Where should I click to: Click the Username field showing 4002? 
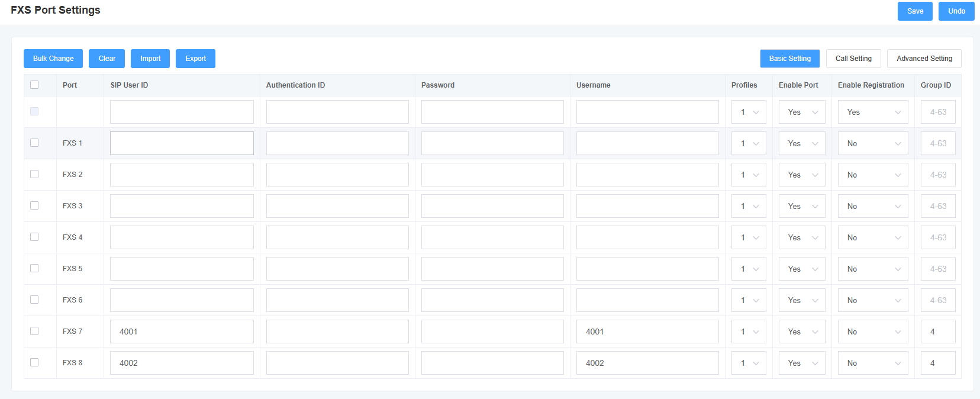pos(647,363)
